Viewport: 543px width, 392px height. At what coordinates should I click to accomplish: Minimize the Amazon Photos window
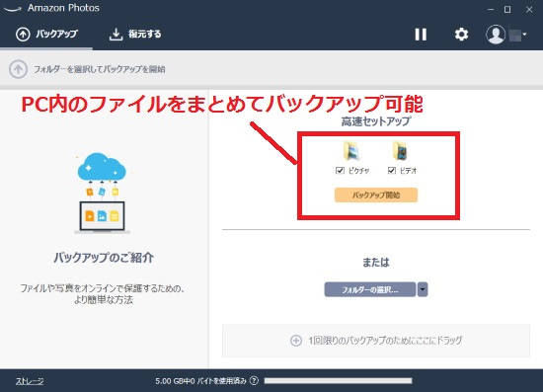point(491,9)
